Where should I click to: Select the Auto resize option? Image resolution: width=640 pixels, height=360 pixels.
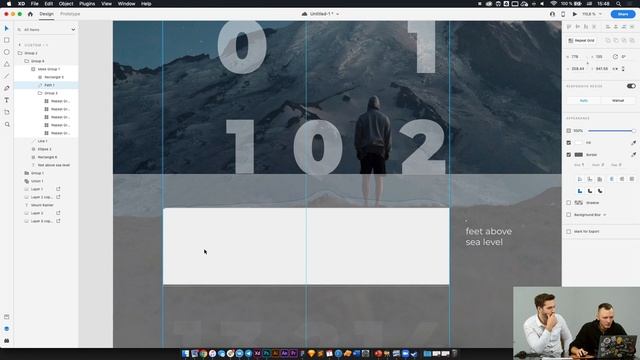[x=584, y=100]
